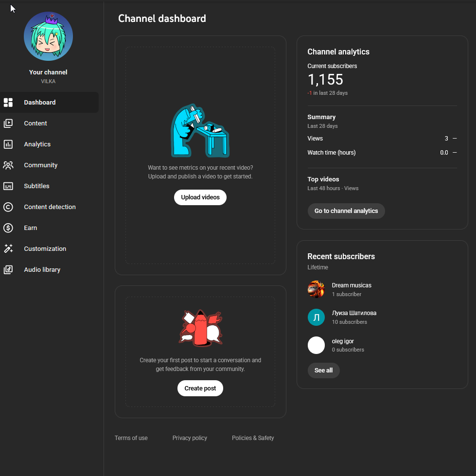Open the Privacy policy link
476x476 pixels.
coord(190,438)
